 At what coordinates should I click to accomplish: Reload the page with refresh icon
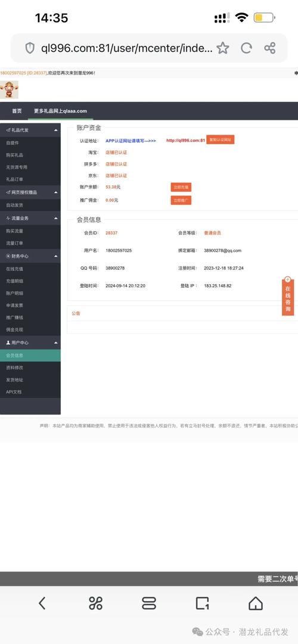(246, 48)
